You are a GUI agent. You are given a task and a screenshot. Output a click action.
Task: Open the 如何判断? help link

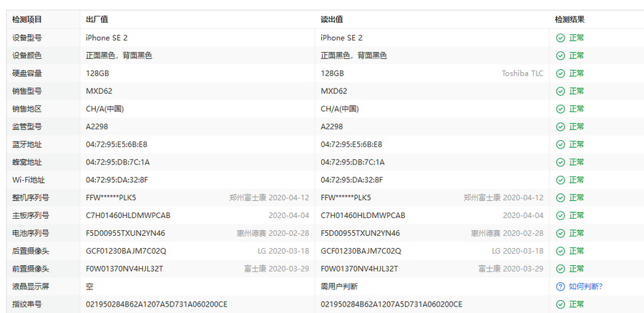tap(585, 287)
